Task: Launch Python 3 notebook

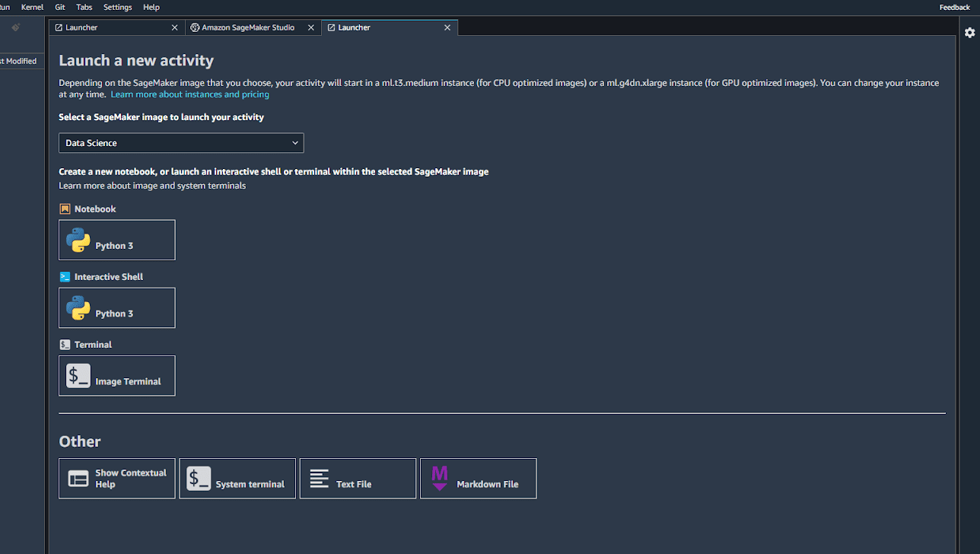Action: [x=116, y=240]
